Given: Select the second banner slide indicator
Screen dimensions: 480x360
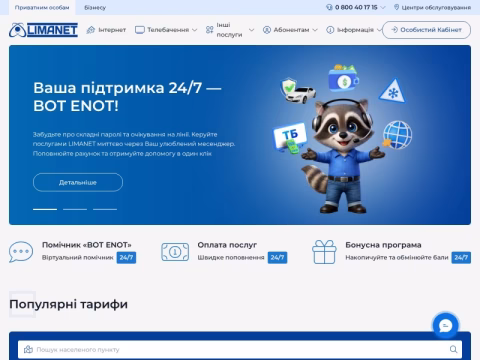Looking at the screenshot, I should 75,209.
